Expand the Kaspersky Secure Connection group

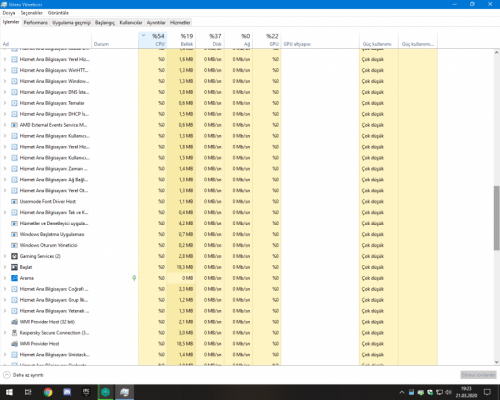(x=5, y=333)
